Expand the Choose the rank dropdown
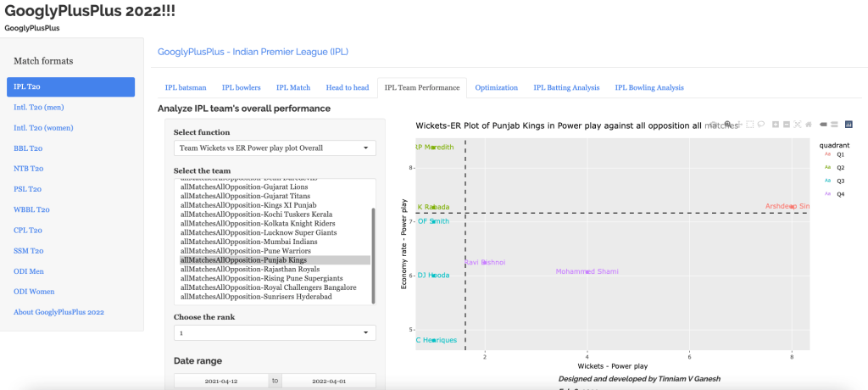The image size is (868, 390). [275, 333]
